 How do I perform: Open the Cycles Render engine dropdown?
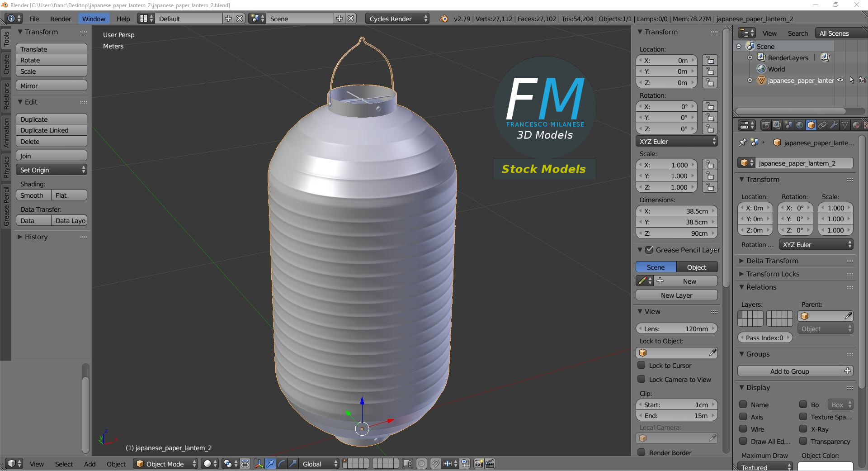pos(397,19)
